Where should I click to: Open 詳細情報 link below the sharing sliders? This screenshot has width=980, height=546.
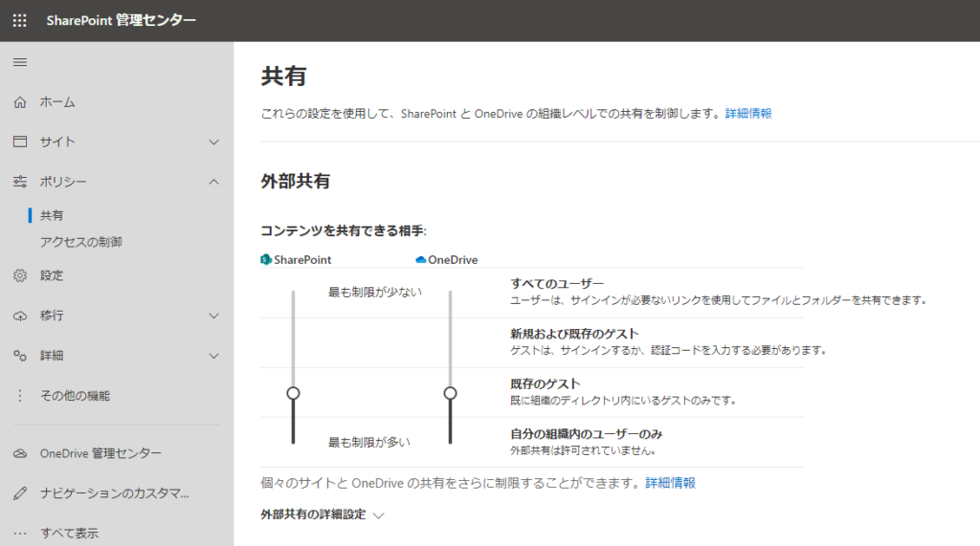point(670,483)
